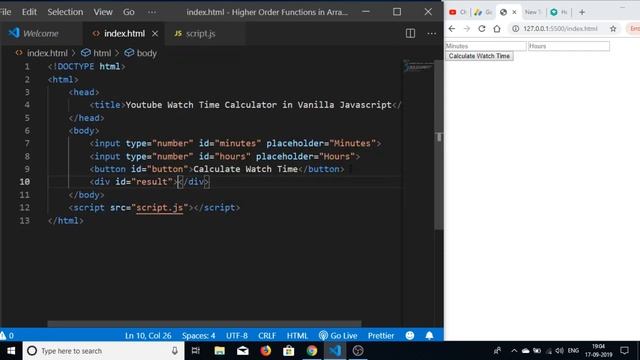This screenshot has width=640, height=360.
Task: Click the Windows taskbar search box
Action: click(102, 351)
